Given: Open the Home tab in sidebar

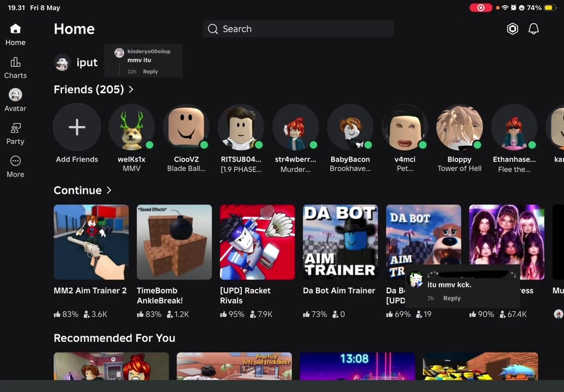Looking at the screenshot, I should point(15,34).
